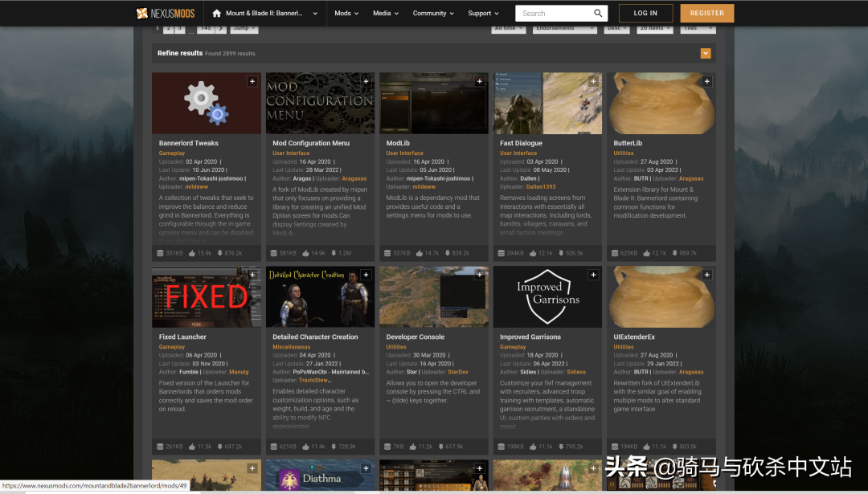Click the REGISTER button
The height and width of the screenshot is (494, 868).
[707, 14]
